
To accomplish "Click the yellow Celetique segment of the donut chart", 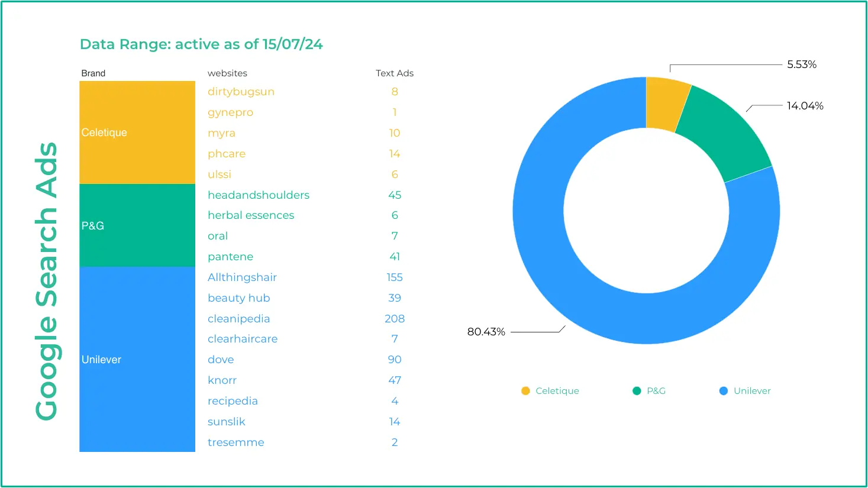I will (667, 104).
